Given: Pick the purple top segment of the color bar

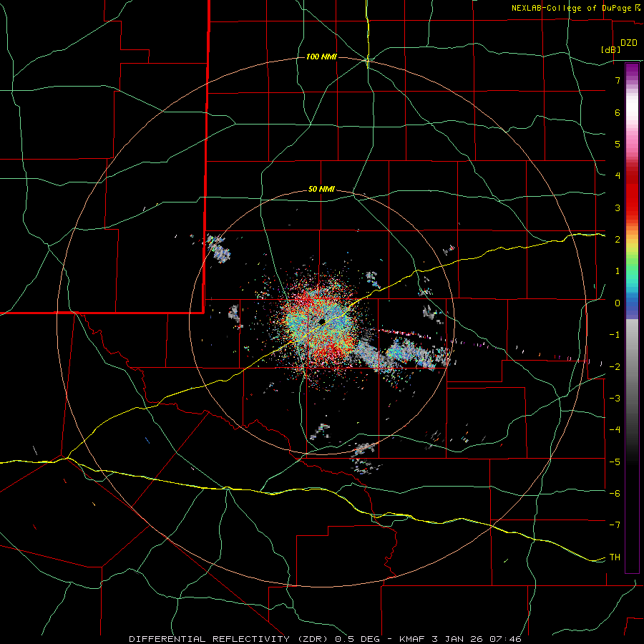Looking at the screenshot, I should (x=632, y=70).
